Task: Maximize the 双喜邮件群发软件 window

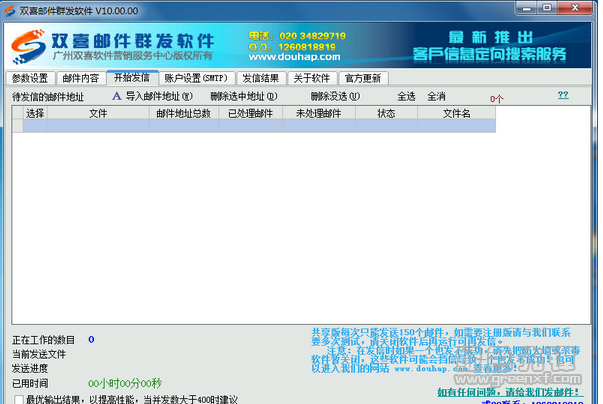Action: (x=547, y=8)
